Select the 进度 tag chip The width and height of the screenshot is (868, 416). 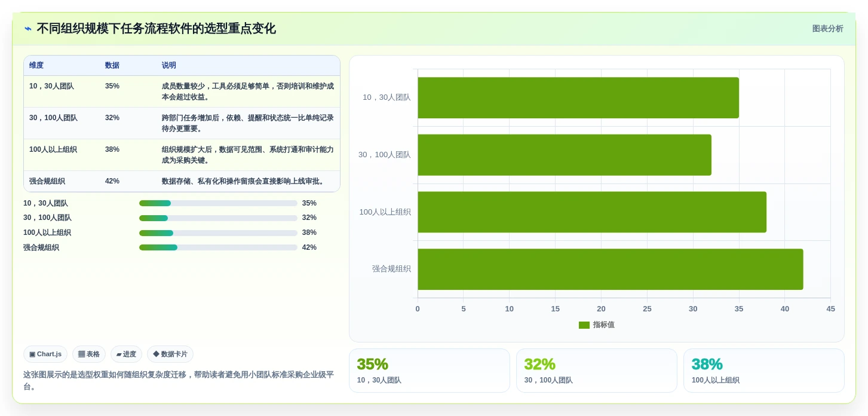[126, 354]
